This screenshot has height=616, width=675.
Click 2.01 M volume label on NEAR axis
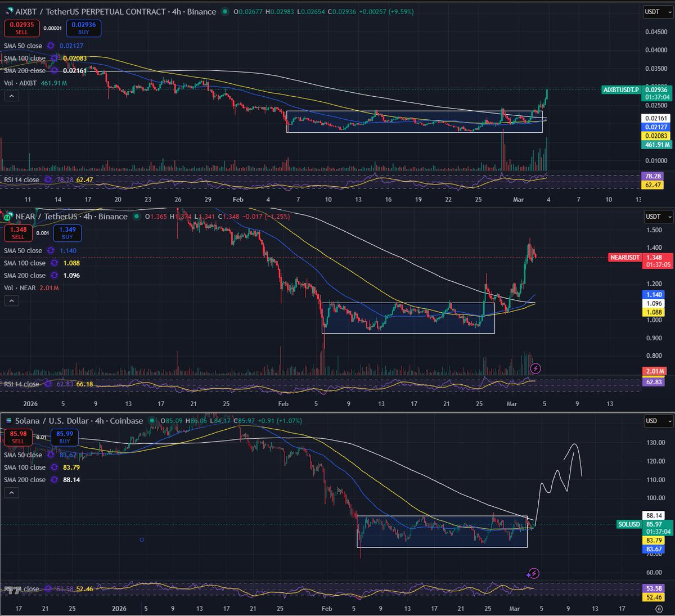[653, 371]
